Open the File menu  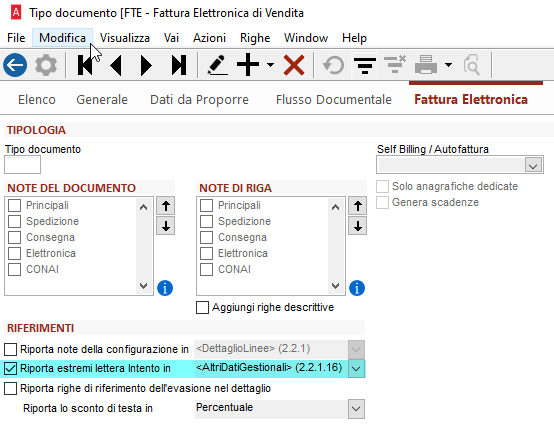tap(16, 38)
